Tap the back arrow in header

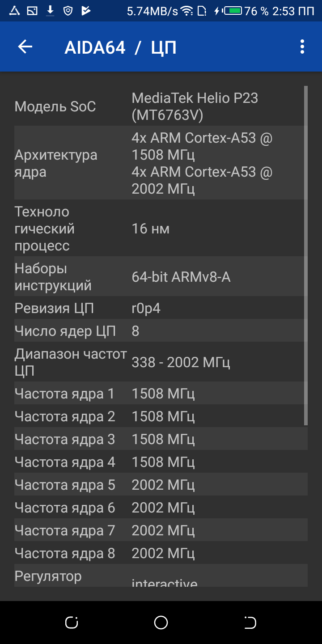(x=25, y=47)
